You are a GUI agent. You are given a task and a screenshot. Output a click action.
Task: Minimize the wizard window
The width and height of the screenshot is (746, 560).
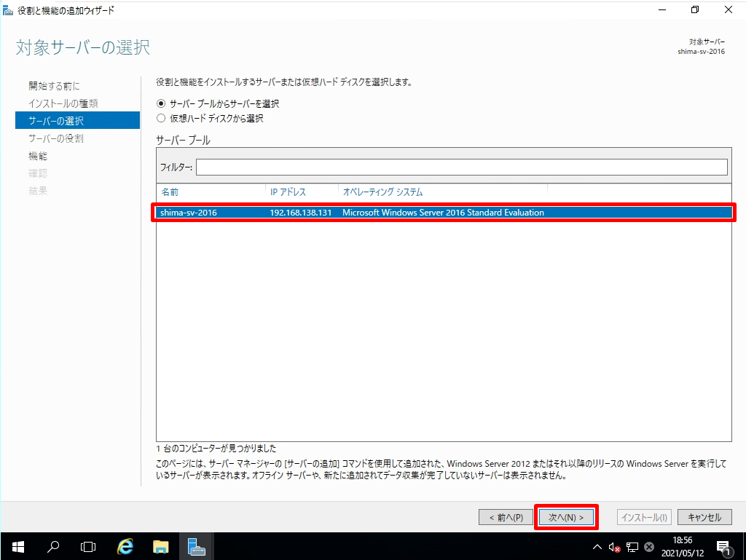(662, 9)
